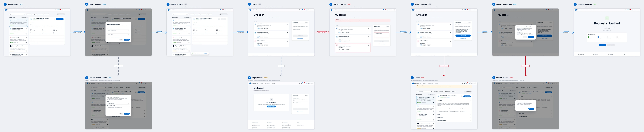Toggle Parquet for Global Supply Chain in Ready to submit frame
The width and height of the screenshot is (644, 132).
pyautogui.click(x=425, y=37)
